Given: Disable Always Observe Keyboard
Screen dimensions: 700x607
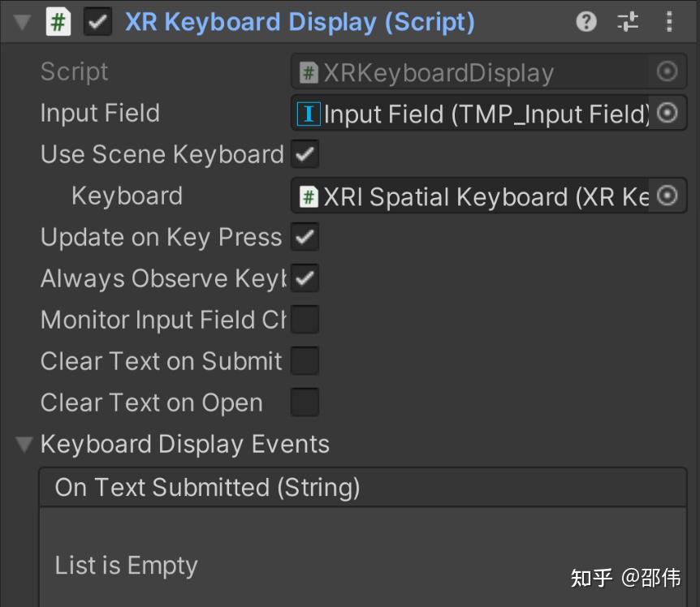Looking at the screenshot, I should point(305,278).
